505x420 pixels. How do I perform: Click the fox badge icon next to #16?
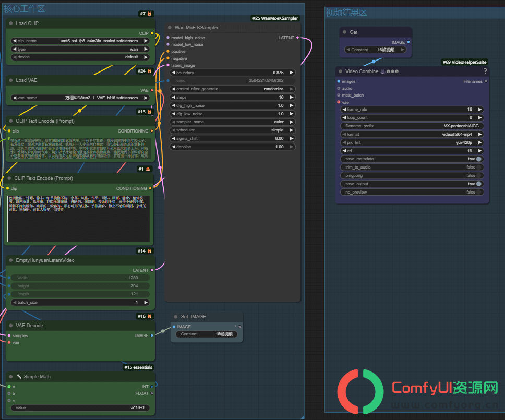pos(149,316)
